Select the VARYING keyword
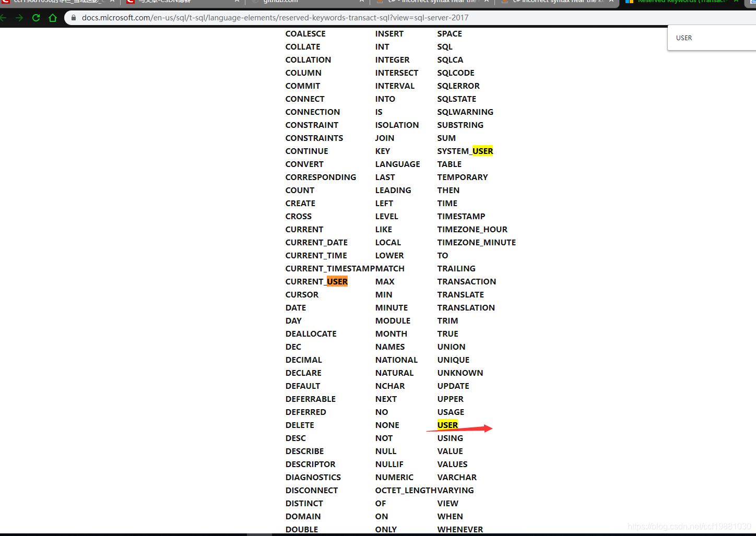Viewport: 756px width, 536px height. [456, 491]
